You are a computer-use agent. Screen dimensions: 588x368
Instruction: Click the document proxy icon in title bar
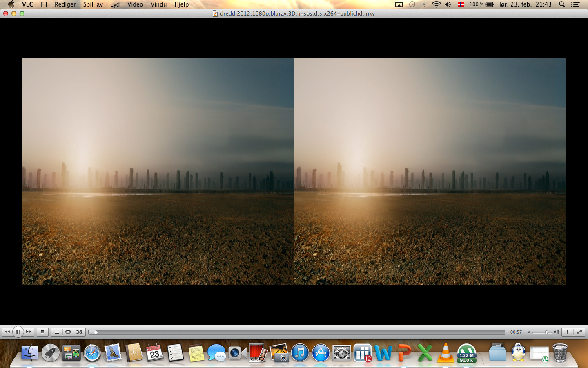pos(215,13)
